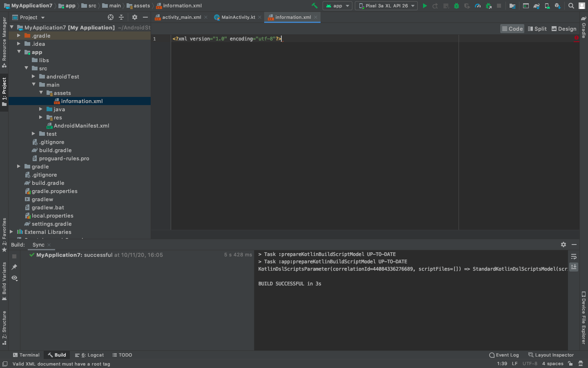
Task: Collapse the assets folder
Action: (x=41, y=93)
